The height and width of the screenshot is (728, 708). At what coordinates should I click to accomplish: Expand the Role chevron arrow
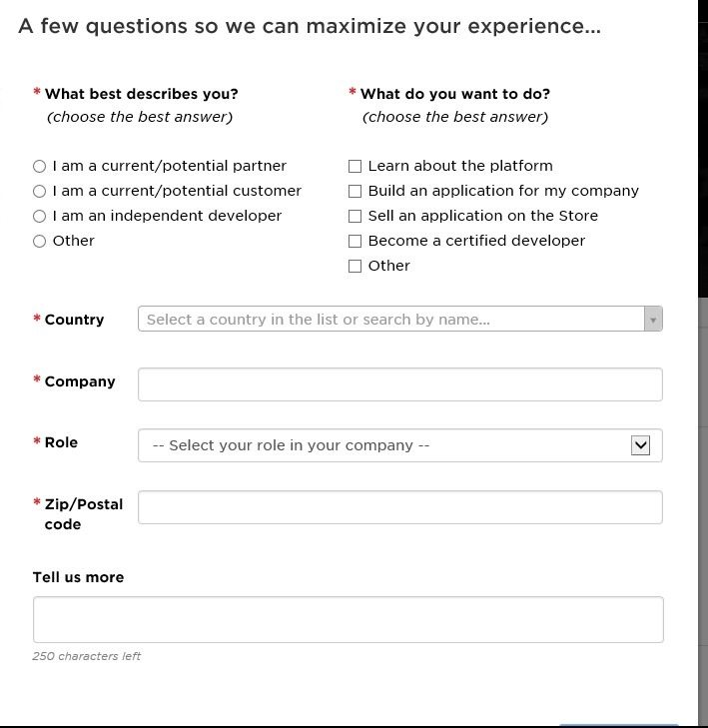pos(640,445)
